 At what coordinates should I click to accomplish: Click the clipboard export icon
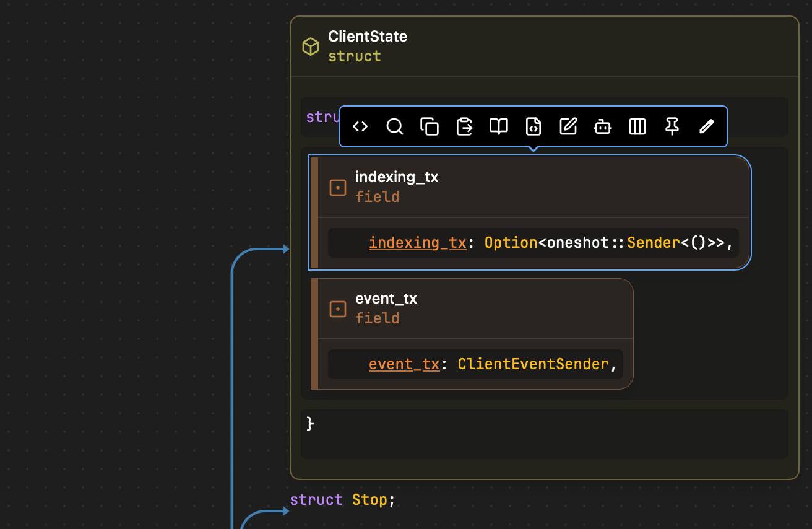(x=464, y=126)
